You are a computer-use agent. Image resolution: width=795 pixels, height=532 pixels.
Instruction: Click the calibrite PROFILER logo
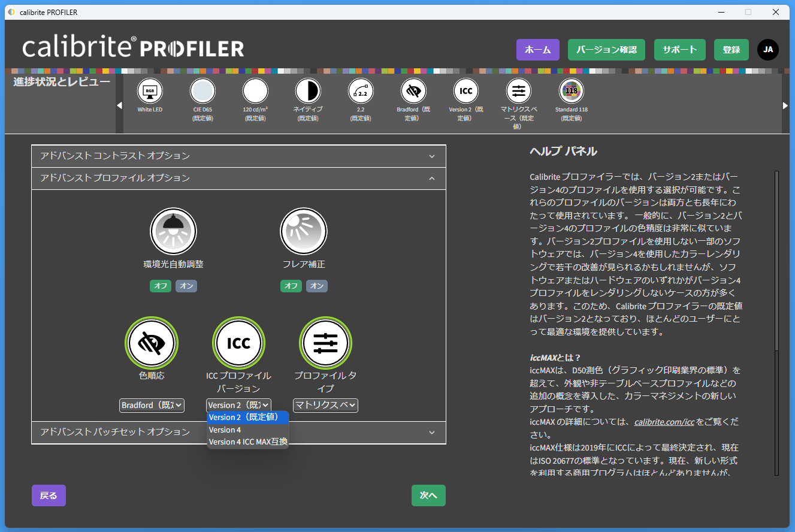(133, 48)
